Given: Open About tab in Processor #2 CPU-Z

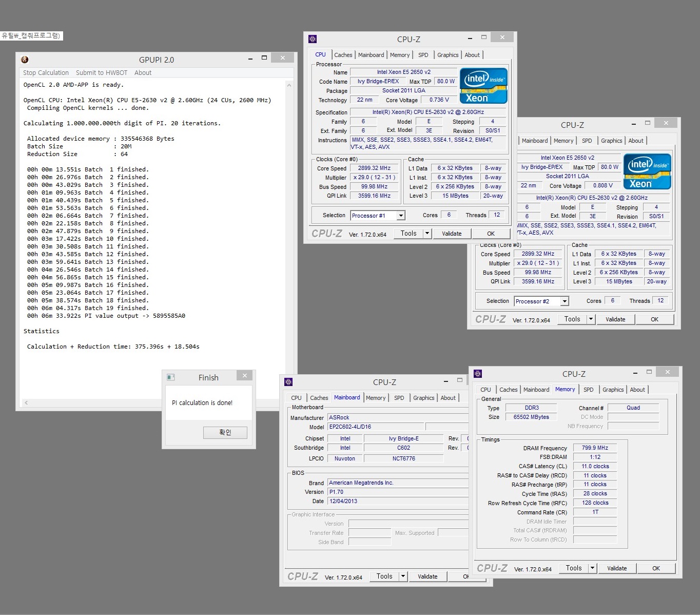Looking at the screenshot, I should coord(636,141).
